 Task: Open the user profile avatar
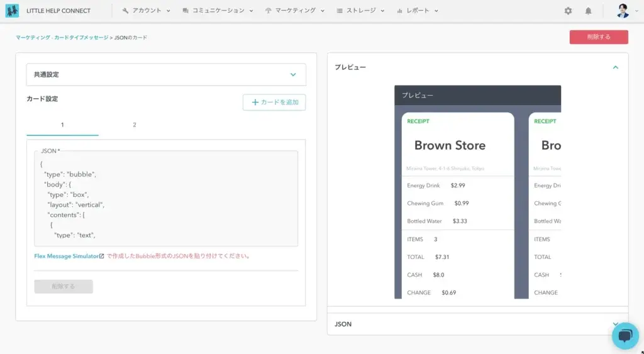[x=623, y=11]
